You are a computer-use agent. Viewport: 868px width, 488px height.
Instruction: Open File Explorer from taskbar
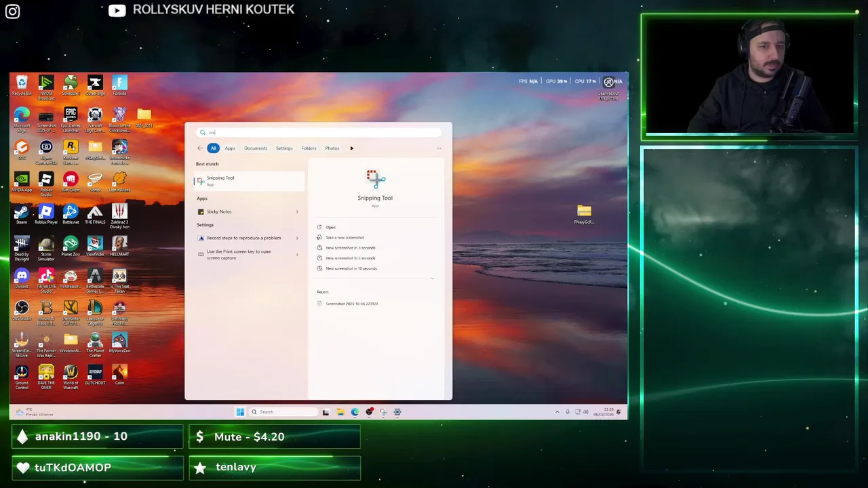tap(340, 412)
